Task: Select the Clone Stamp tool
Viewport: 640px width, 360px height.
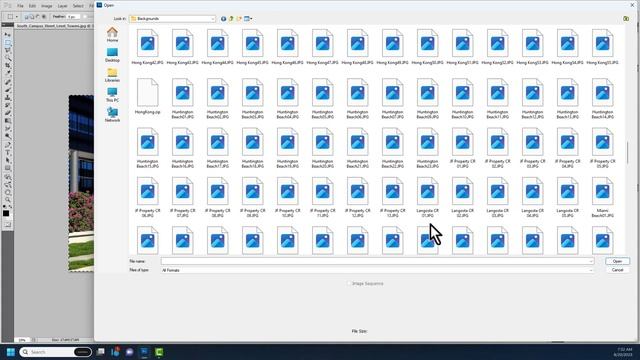Action: pos(7,98)
